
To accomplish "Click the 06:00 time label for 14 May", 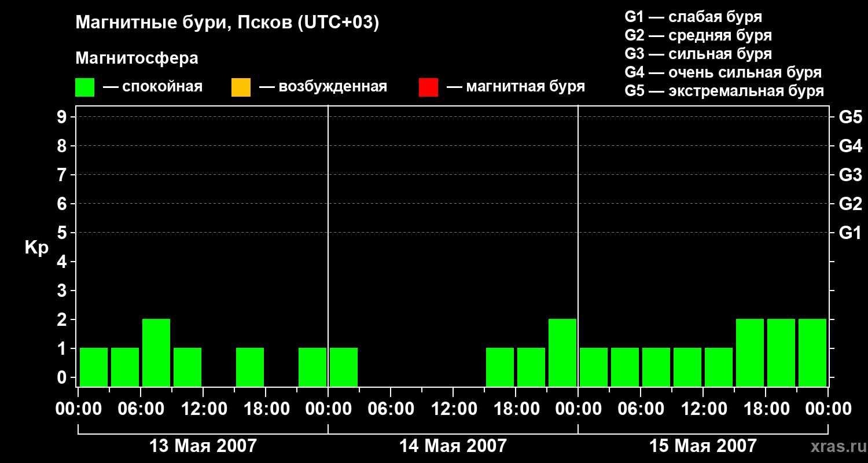I will (x=391, y=409).
